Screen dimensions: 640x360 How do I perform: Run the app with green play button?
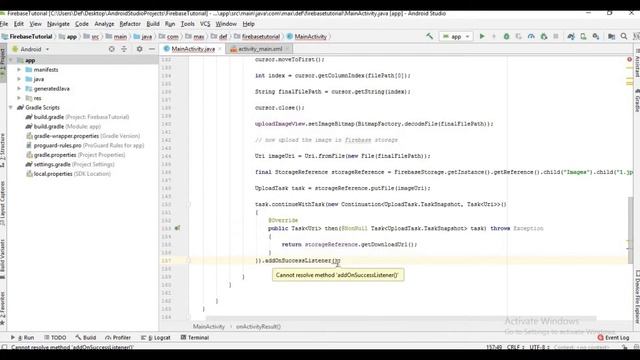(482, 36)
